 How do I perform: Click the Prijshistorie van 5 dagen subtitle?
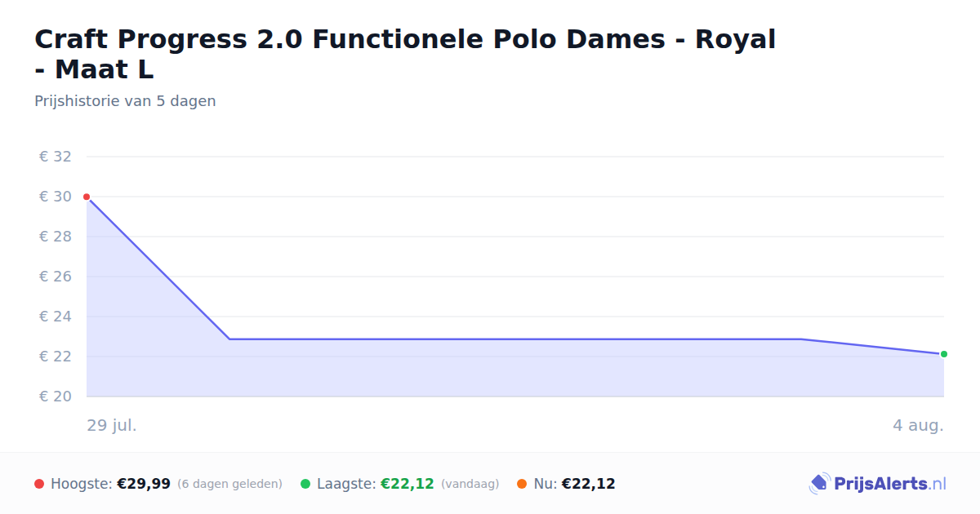[x=125, y=101]
